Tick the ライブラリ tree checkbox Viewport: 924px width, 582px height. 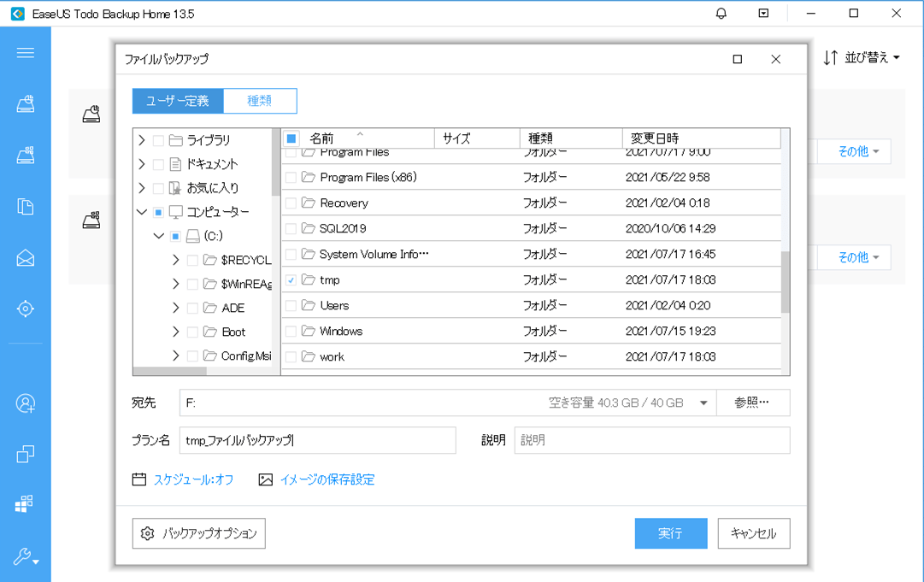point(158,140)
